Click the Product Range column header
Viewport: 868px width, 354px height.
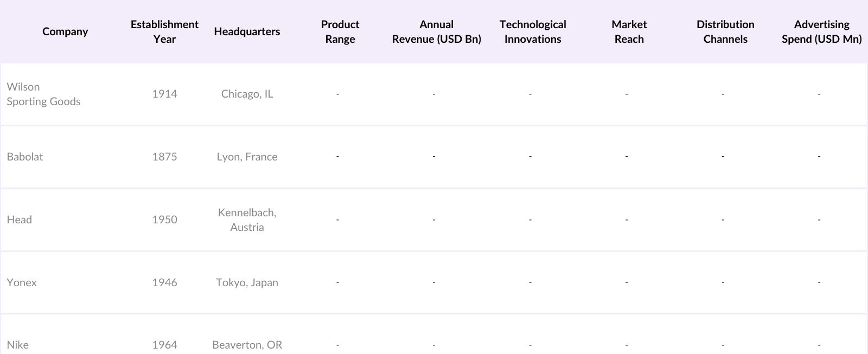[340, 31]
